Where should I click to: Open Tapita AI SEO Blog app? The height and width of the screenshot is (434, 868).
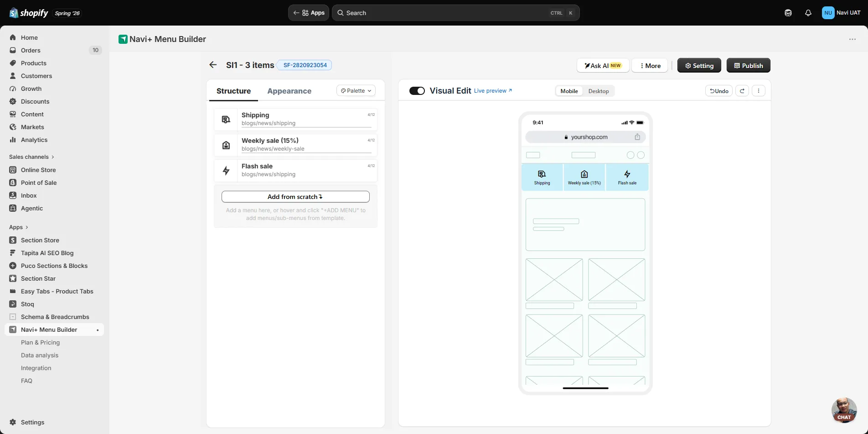[x=47, y=253]
